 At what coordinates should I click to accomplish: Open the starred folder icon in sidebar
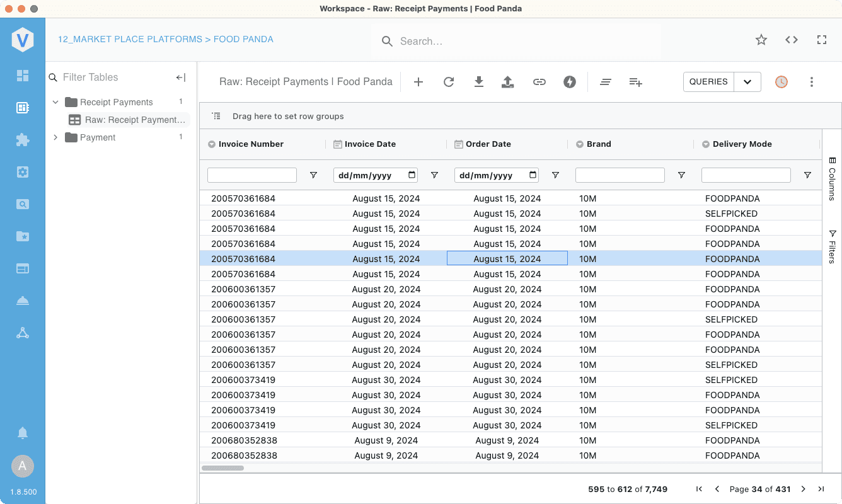[23, 236]
